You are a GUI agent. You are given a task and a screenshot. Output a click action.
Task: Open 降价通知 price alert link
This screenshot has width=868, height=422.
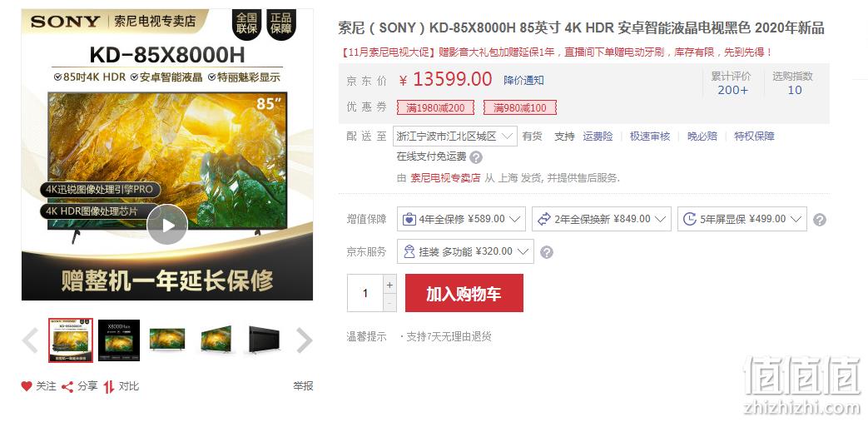(523, 80)
